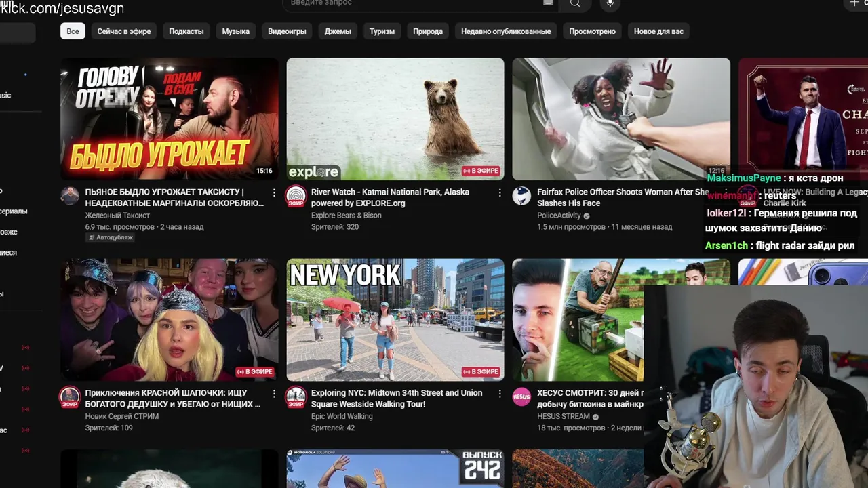The height and width of the screenshot is (488, 868).
Task: Click PoliceActivity channel name
Action: coord(559,216)
